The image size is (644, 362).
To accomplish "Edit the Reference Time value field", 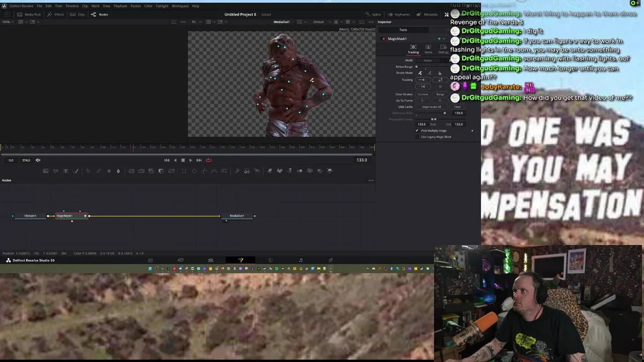I will click(459, 113).
